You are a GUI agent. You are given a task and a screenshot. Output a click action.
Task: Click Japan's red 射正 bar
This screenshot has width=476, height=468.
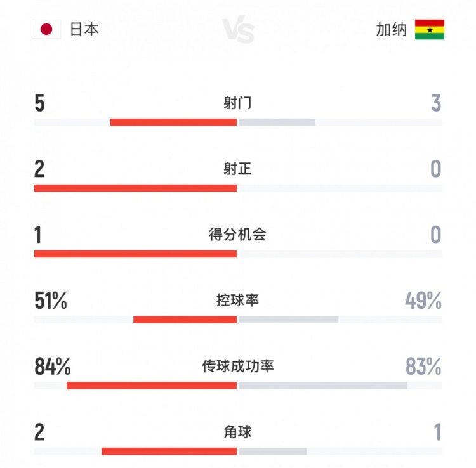[x=135, y=188]
